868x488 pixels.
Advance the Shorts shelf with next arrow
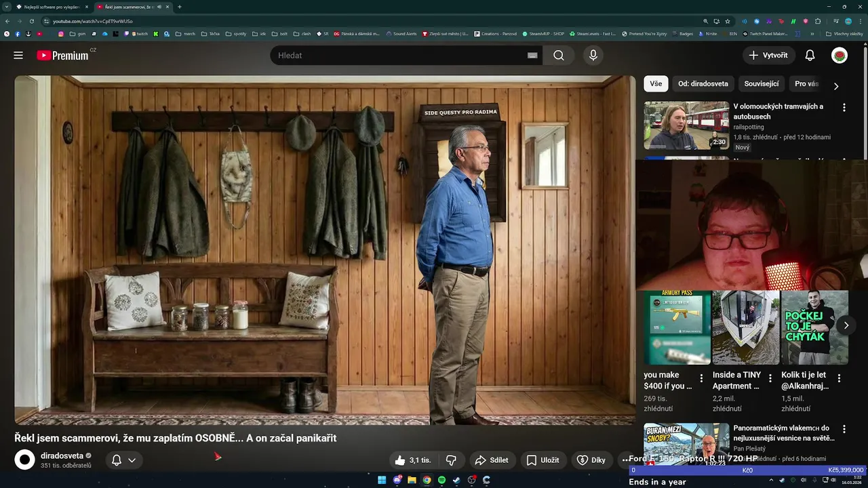pos(846,325)
